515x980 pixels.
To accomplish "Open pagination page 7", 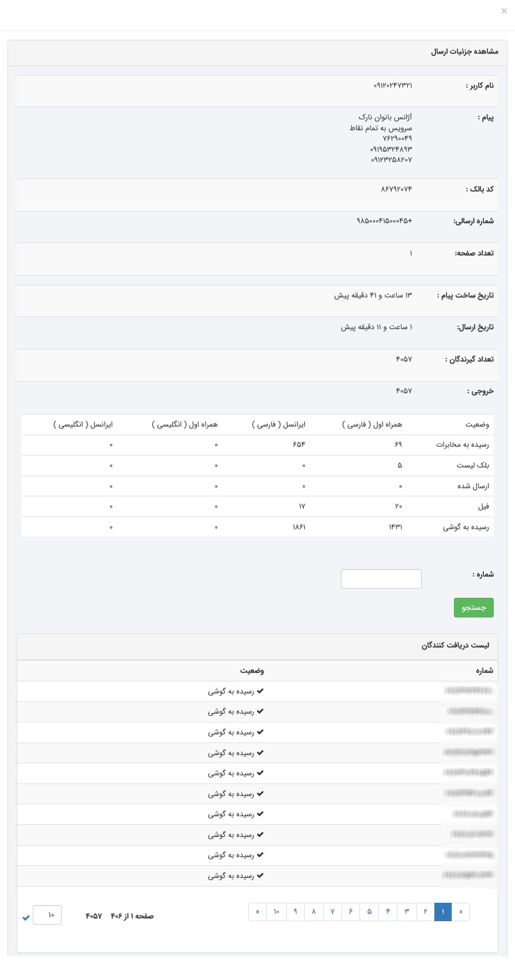I will [x=332, y=912].
